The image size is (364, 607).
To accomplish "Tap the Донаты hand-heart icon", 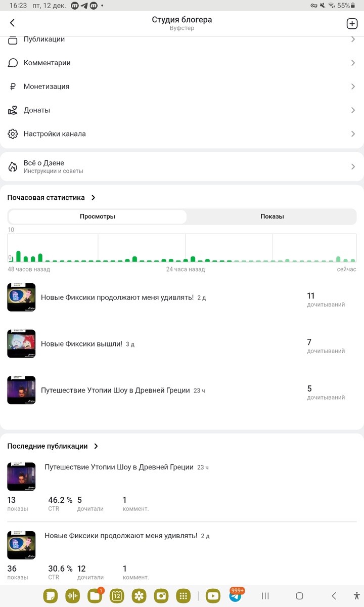I will pos(13,110).
